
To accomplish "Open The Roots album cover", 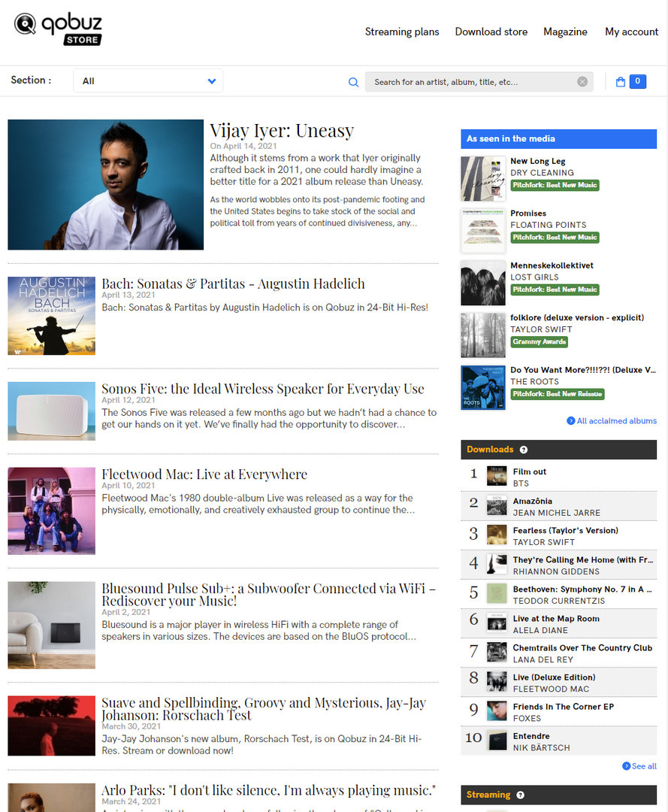I will [x=482, y=388].
